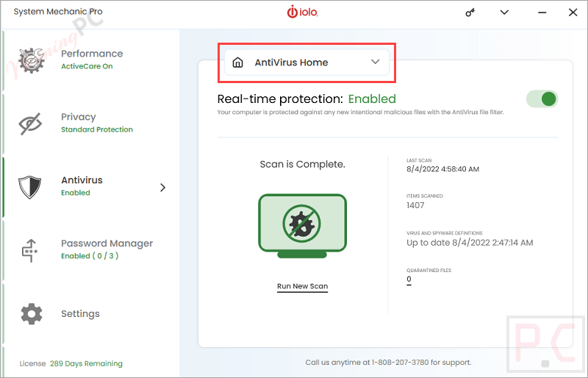
Task: Expand the title bar chevron menu
Action: pyautogui.click(x=504, y=13)
